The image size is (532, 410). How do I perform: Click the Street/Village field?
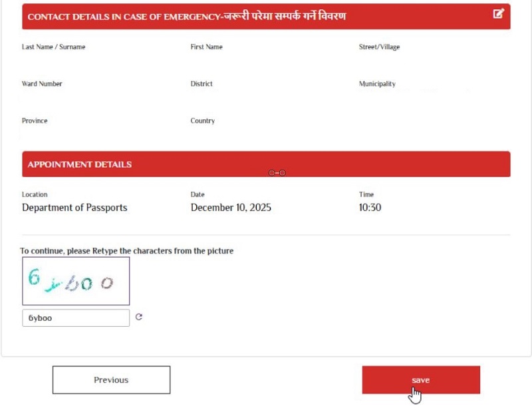coord(378,47)
